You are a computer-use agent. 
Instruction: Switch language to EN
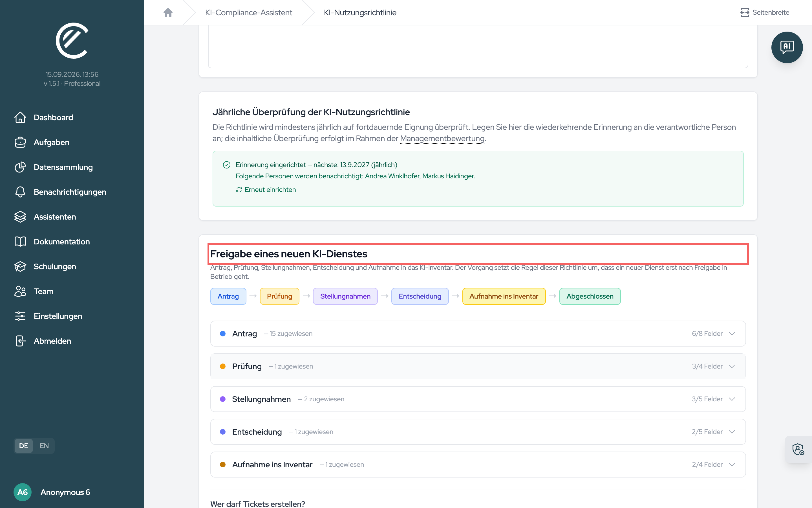click(44, 446)
